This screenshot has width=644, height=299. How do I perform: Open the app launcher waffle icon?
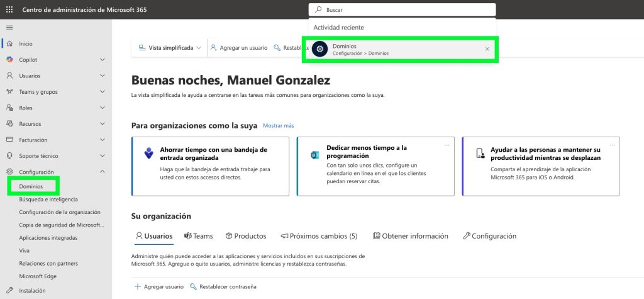coord(9,9)
